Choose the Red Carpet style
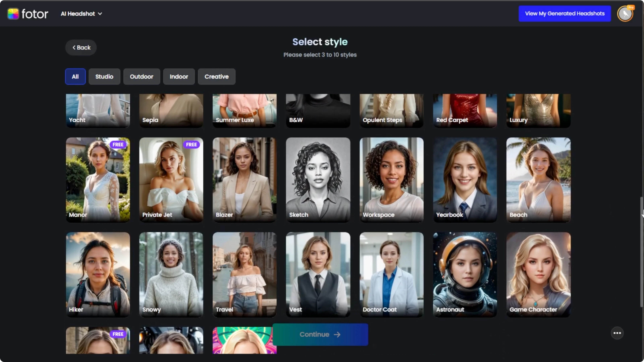The width and height of the screenshot is (644, 362). [465, 111]
